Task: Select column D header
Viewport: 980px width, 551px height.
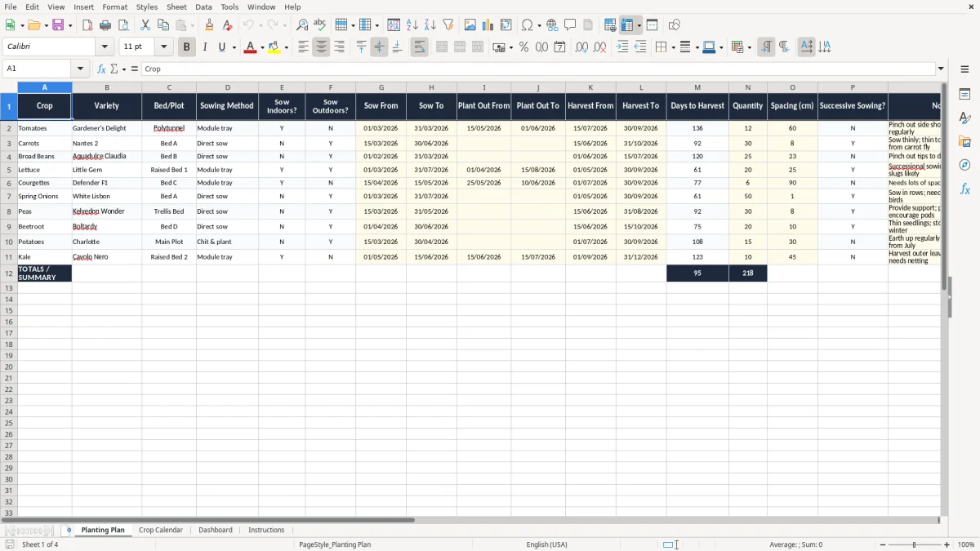Action: coord(227,87)
